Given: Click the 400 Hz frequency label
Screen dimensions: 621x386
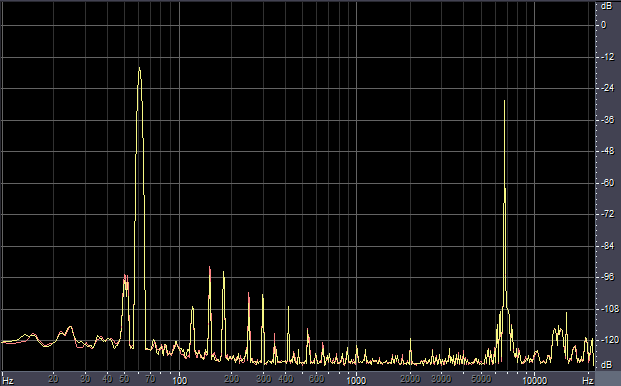Looking at the screenshot, I should (286, 379).
